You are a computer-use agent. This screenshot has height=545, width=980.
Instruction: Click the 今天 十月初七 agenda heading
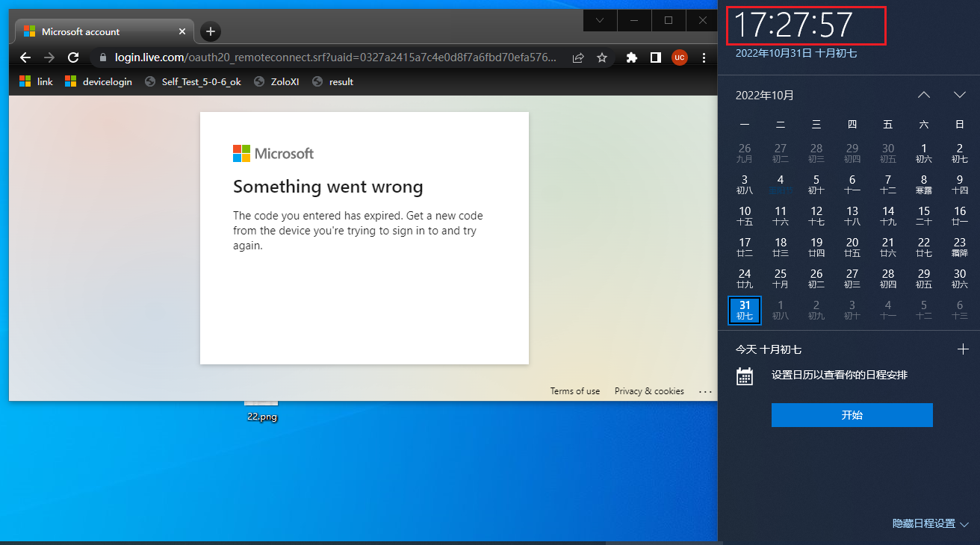click(769, 349)
